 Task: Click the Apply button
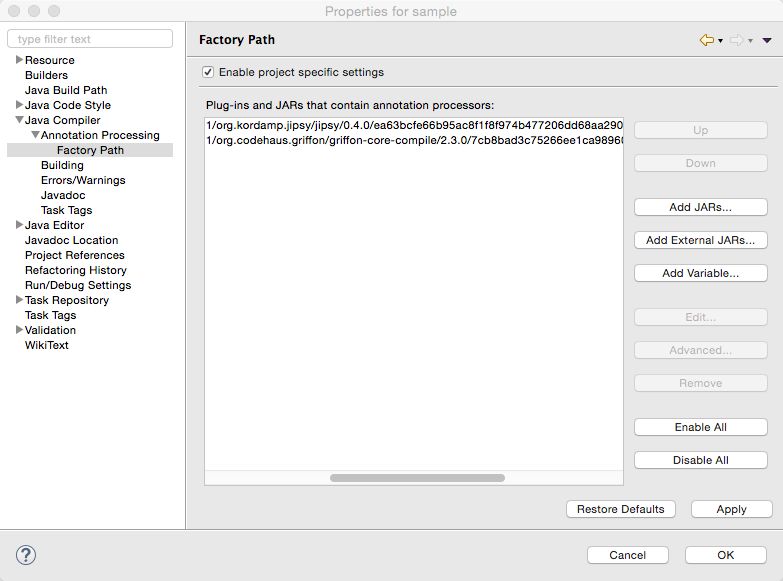pyautogui.click(x=732, y=509)
